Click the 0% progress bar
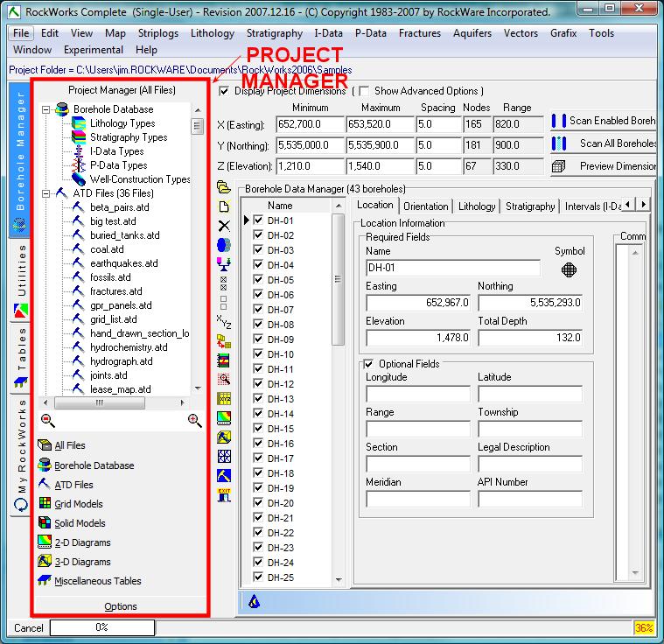 [102, 627]
